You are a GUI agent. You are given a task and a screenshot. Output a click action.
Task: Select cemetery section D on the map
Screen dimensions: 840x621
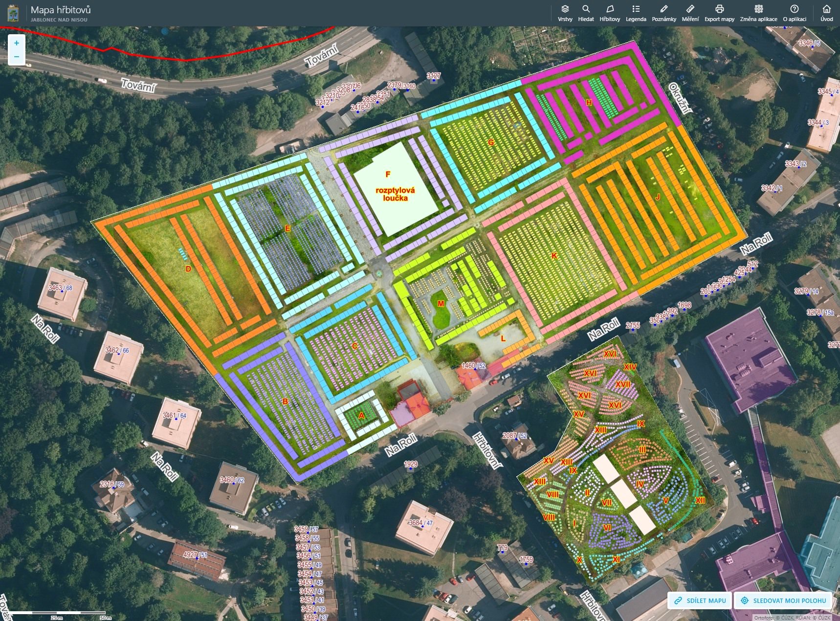tap(188, 269)
